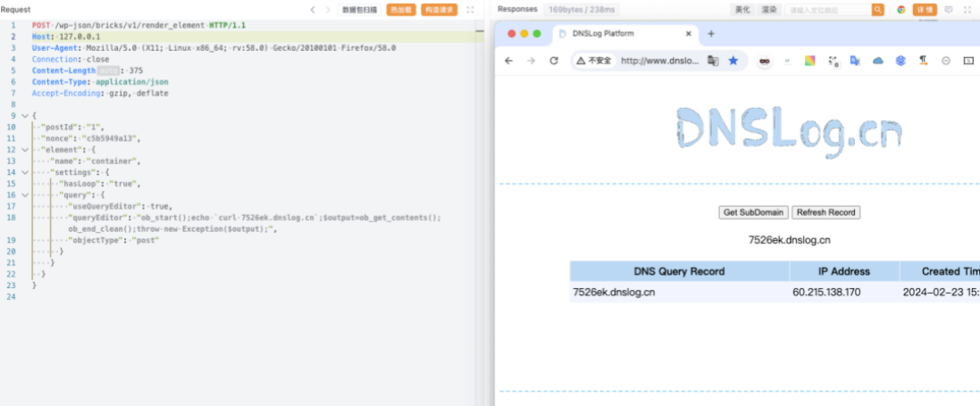Viewport: 980px width, 406px height.
Task: Collapse the "element" object on line 12
Action: coord(24,150)
